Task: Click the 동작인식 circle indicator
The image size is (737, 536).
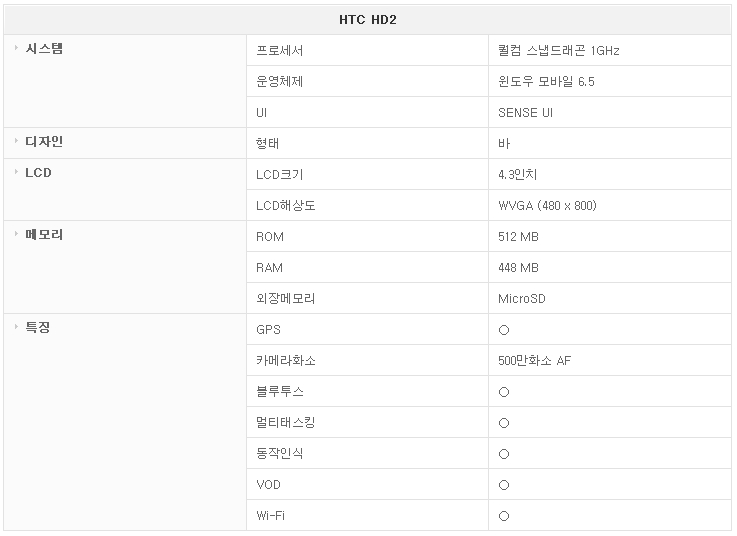Action: pos(504,454)
